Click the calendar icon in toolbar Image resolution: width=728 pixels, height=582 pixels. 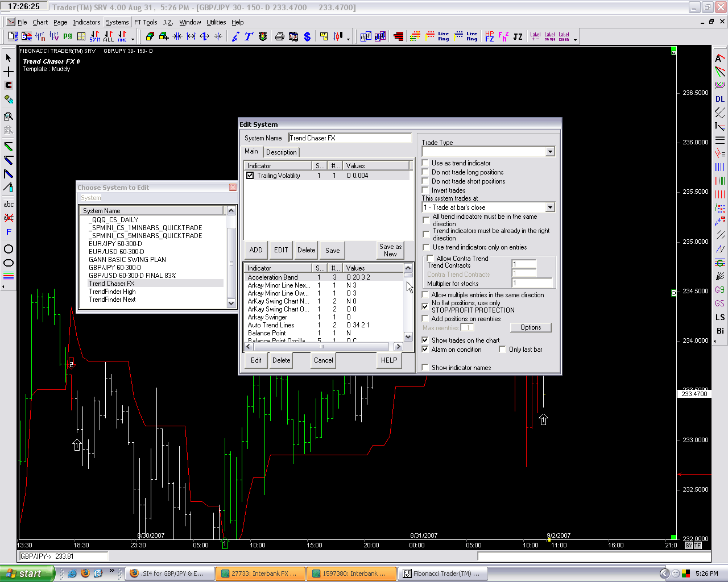click(293, 36)
